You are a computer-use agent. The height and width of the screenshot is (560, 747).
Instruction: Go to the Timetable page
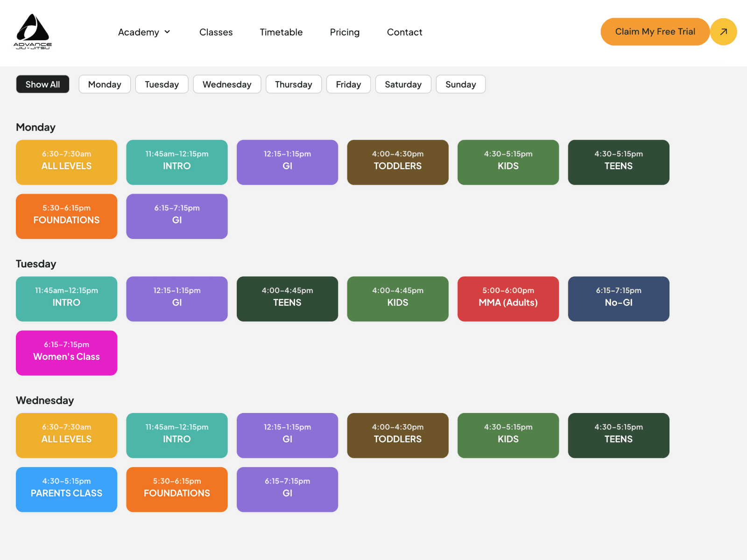click(281, 32)
